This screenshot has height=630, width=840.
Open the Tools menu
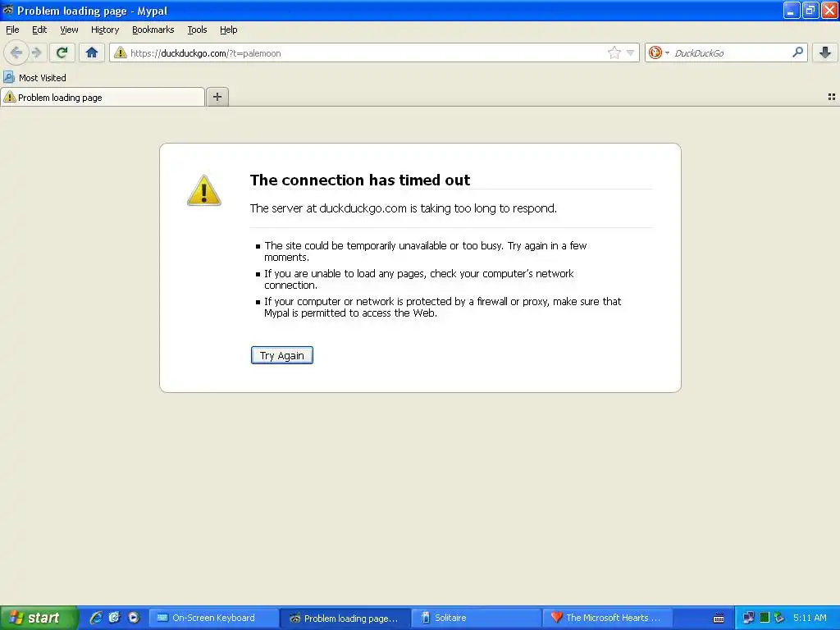pos(197,30)
